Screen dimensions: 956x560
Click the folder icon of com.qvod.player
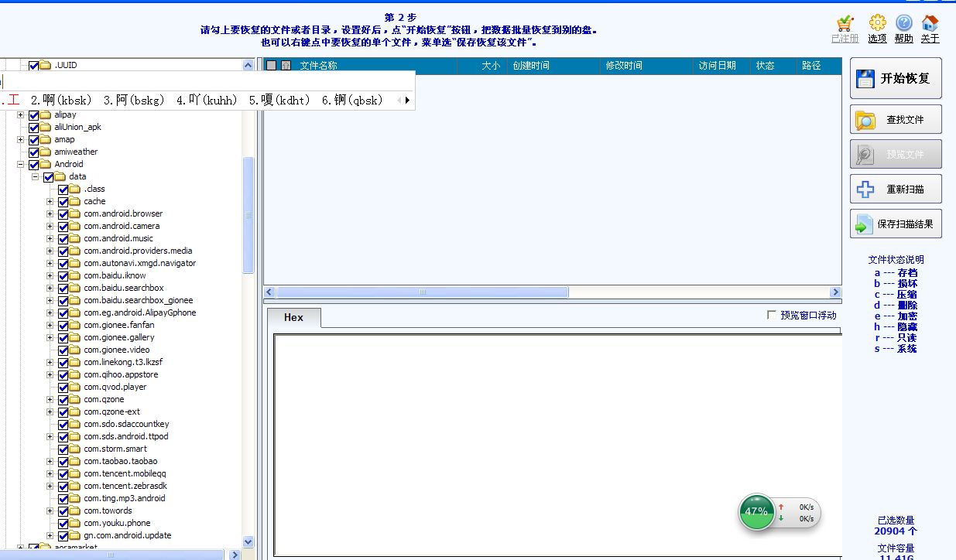[75, 387]
